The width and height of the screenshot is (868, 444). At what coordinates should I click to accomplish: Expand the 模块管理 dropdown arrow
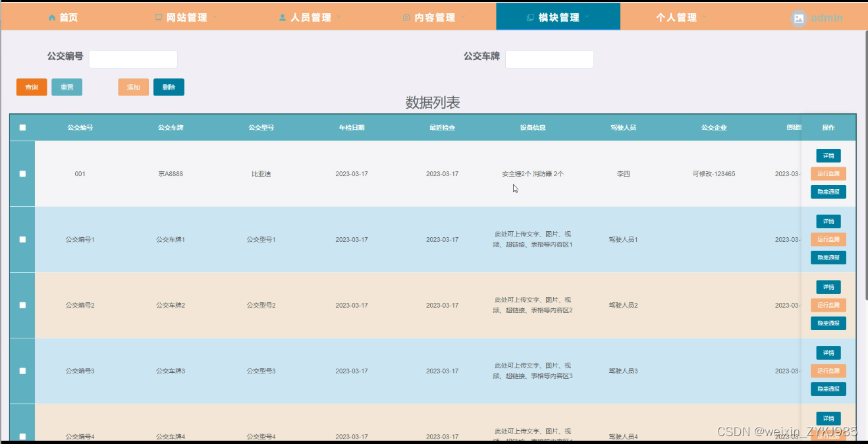[587, 16]
